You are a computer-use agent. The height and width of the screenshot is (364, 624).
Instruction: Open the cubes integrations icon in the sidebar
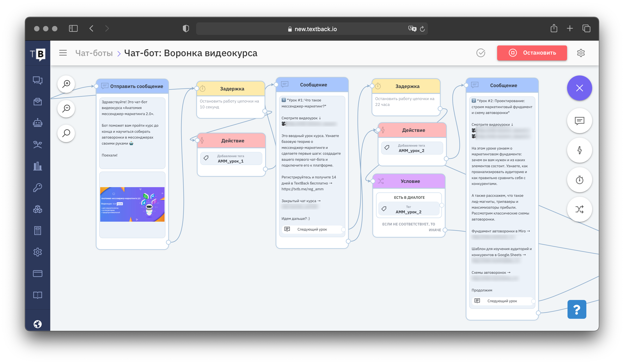pyautogui.click(x=38, y=209)
